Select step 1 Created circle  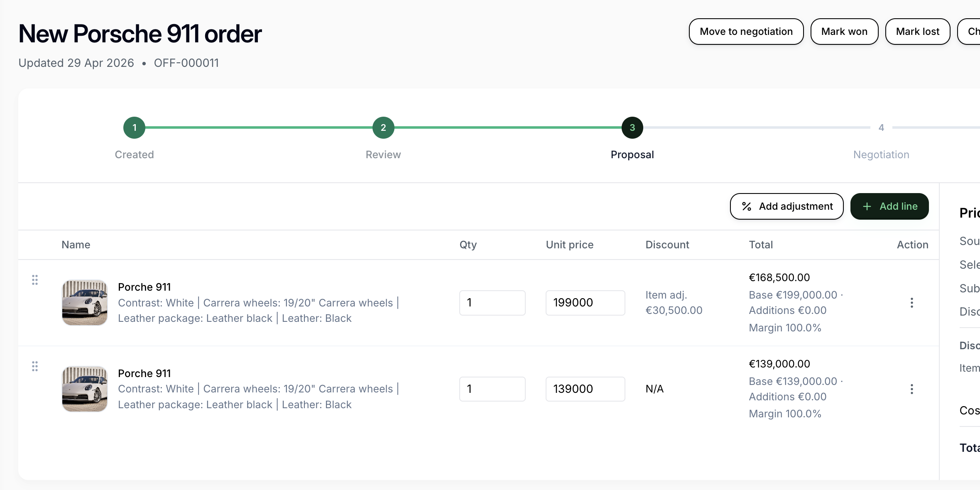point(134,127)
